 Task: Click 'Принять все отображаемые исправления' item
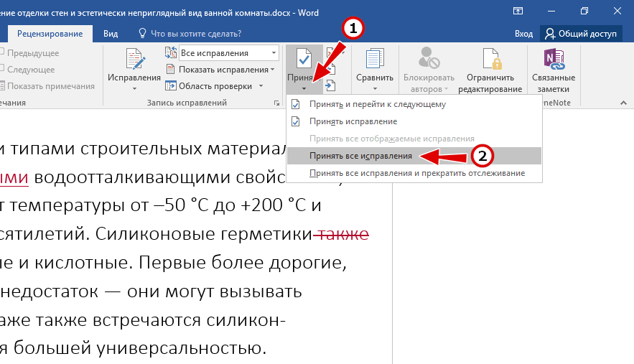point(414,139)
